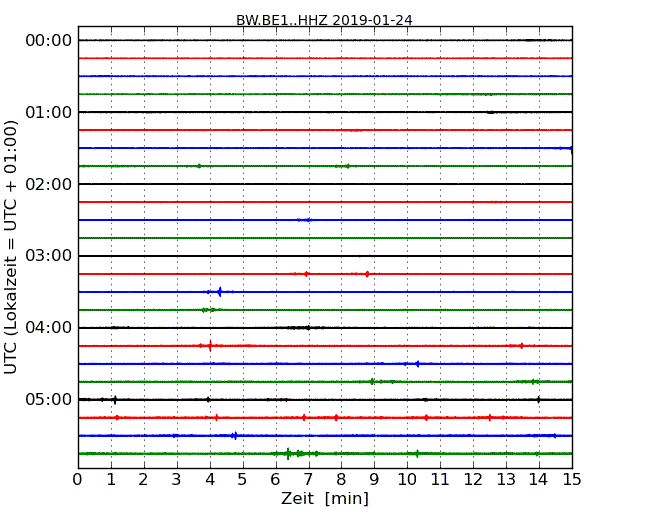Pick the x-axis tick label 12
Viewport: 650px width, 520px height.
(x=473, y=480)
